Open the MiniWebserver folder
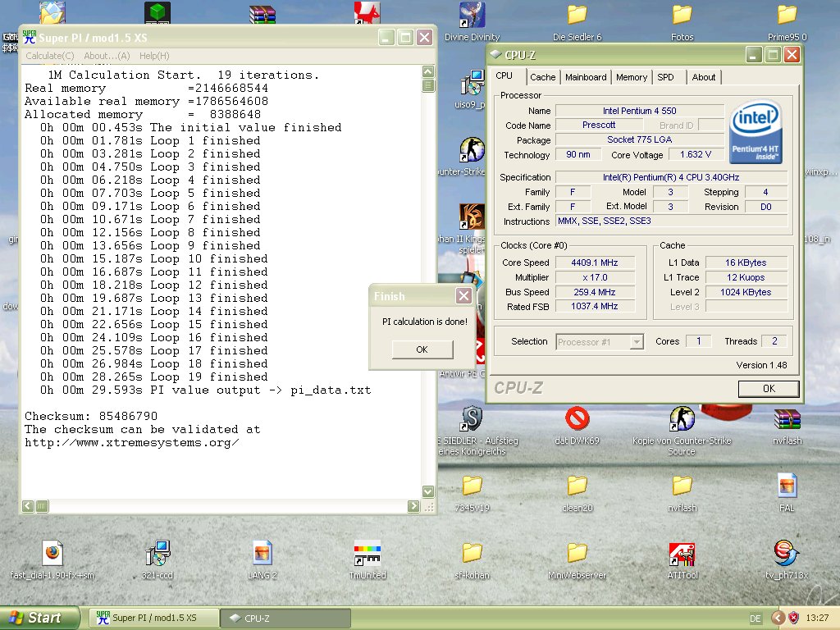This screenshot has height=630, width=840. coord(577,554)
